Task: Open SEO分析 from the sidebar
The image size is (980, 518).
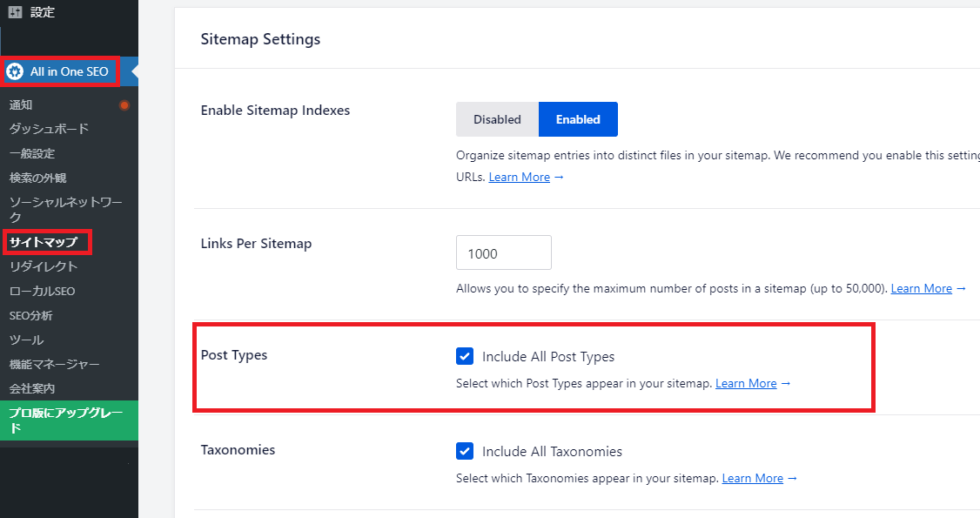Action: coord(31,315)
